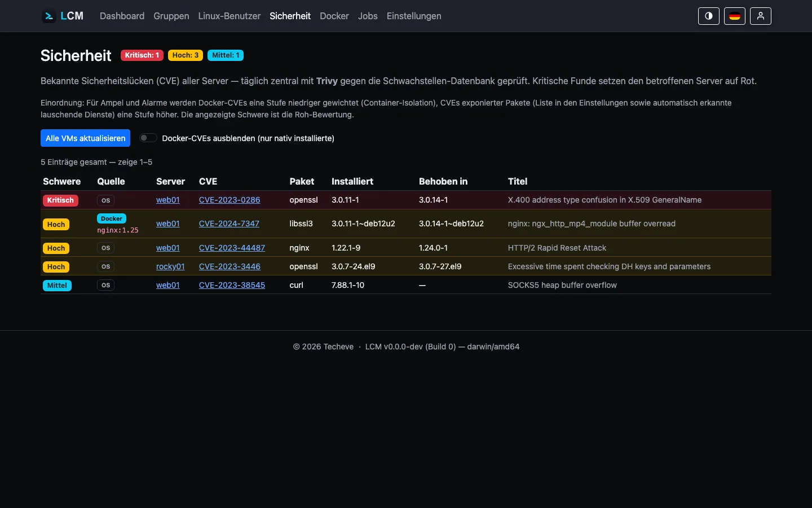Click the Kritisch severity badge in openssl row
Screen dimensions: 812x508
tap(60, 200)
